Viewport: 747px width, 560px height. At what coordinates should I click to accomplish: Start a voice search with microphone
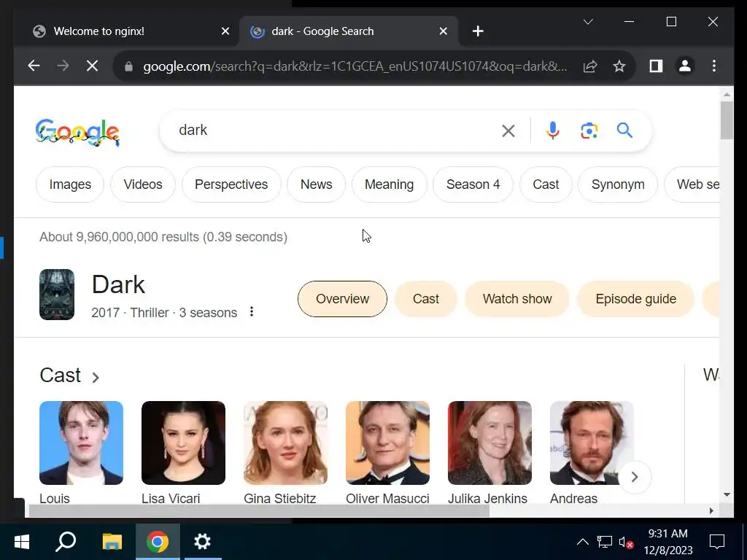point(553,131)
